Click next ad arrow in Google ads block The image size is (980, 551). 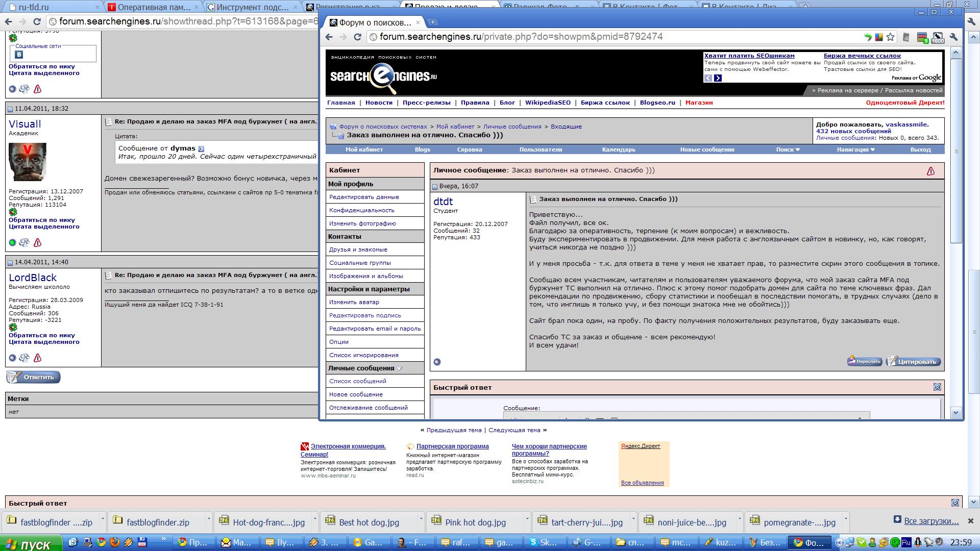[718, 78]
